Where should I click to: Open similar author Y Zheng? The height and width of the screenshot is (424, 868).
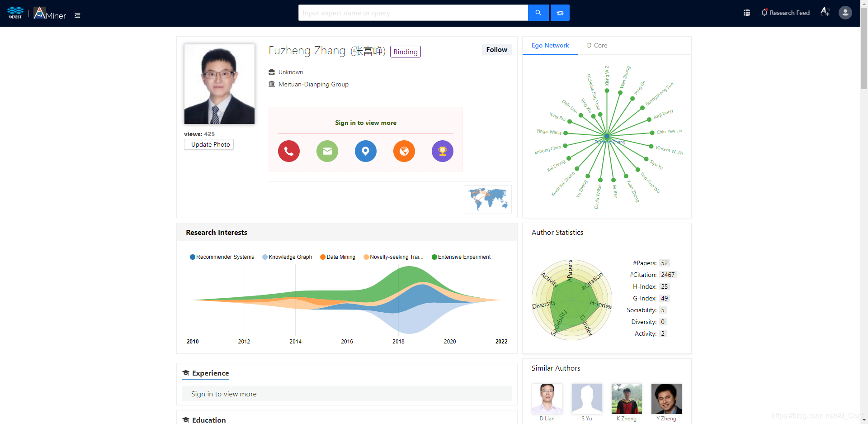tap(666, 403)
